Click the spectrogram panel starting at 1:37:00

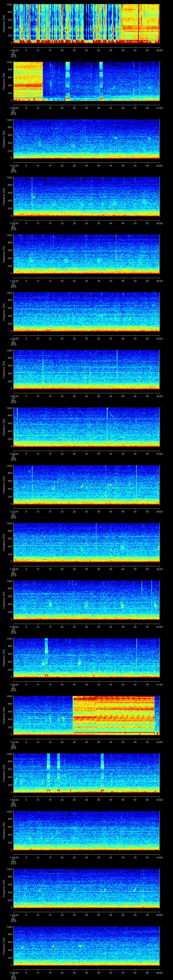87,485
